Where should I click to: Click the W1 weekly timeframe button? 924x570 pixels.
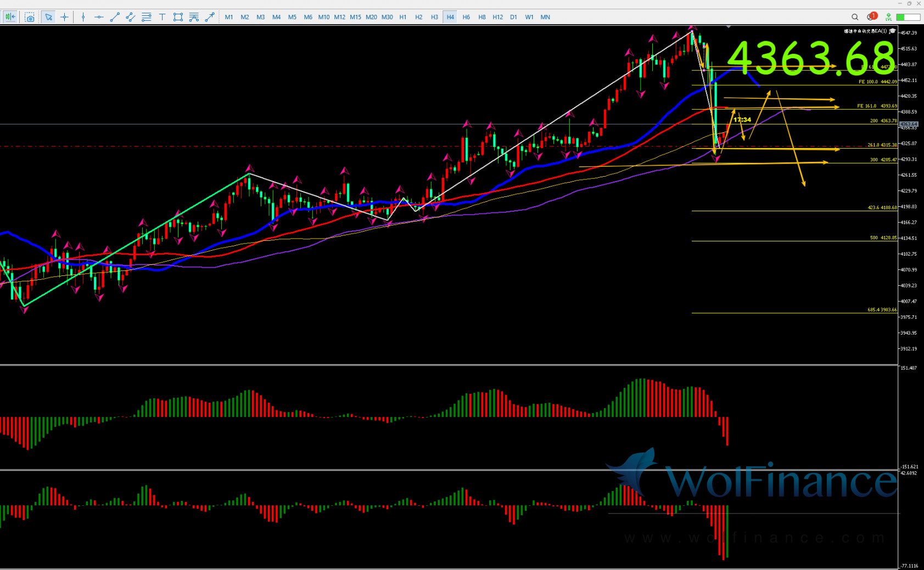pyautogui.click(x=529, y=17)
